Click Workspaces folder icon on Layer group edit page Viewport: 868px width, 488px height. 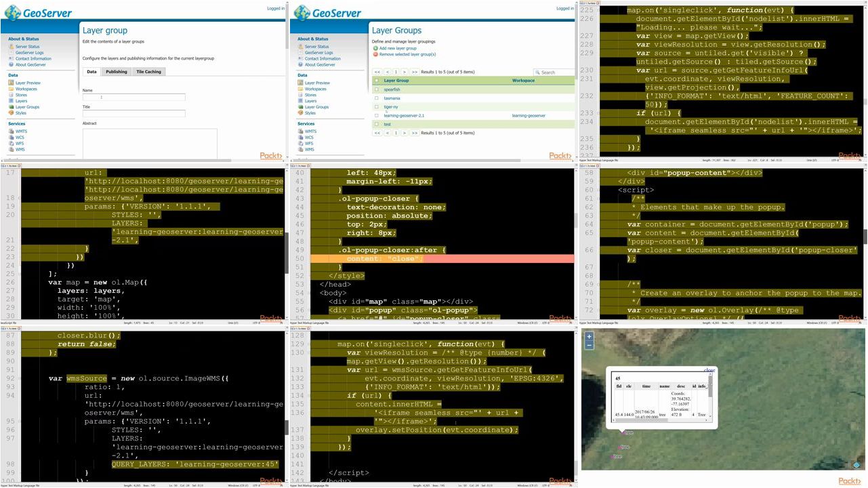click(x=11, y=89)
